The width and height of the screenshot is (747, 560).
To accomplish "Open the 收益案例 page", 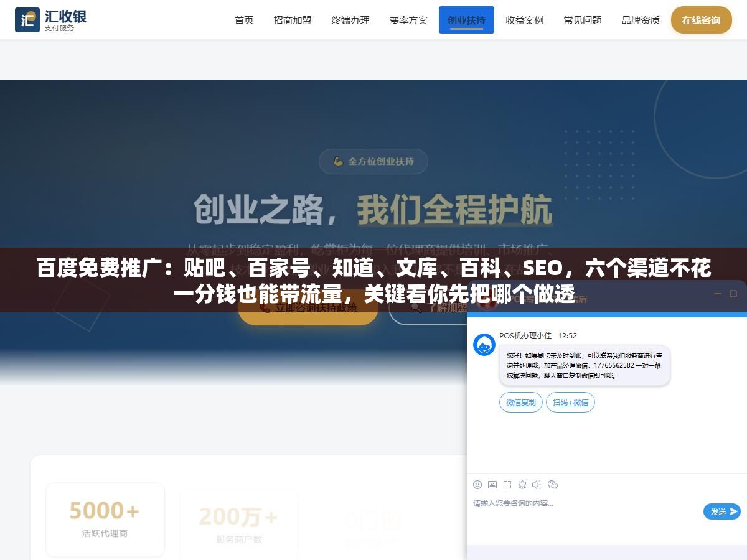I will click(x=524, y=20).
